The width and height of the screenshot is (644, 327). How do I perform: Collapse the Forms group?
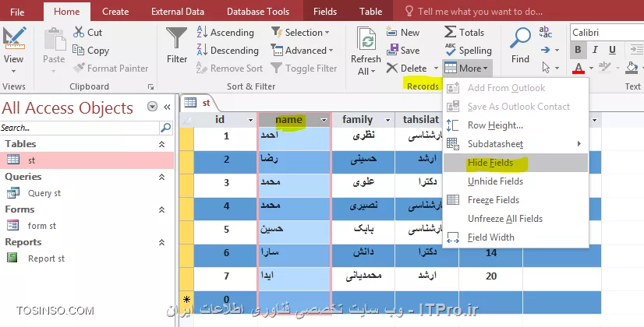click(x=162, y=209)
